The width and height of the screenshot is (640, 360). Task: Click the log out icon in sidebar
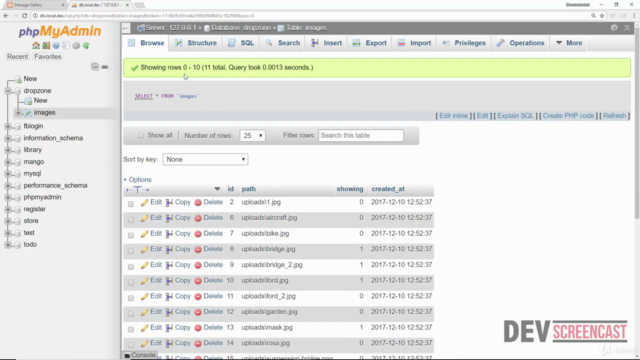tap(46, 45)
